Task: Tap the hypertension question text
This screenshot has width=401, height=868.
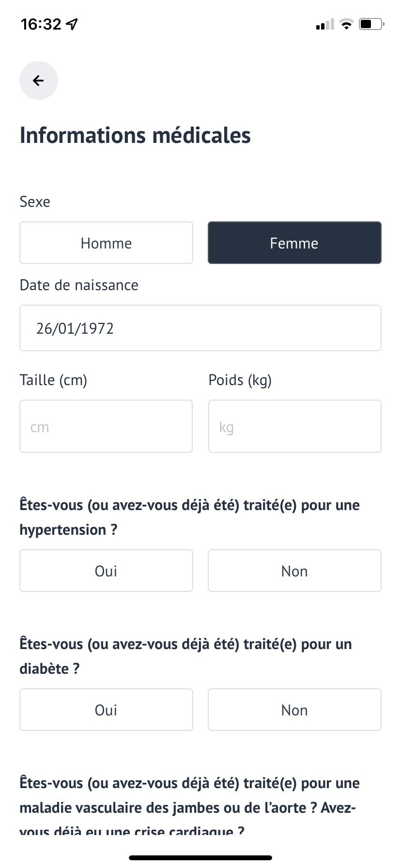Action: [x=189, y=517]
